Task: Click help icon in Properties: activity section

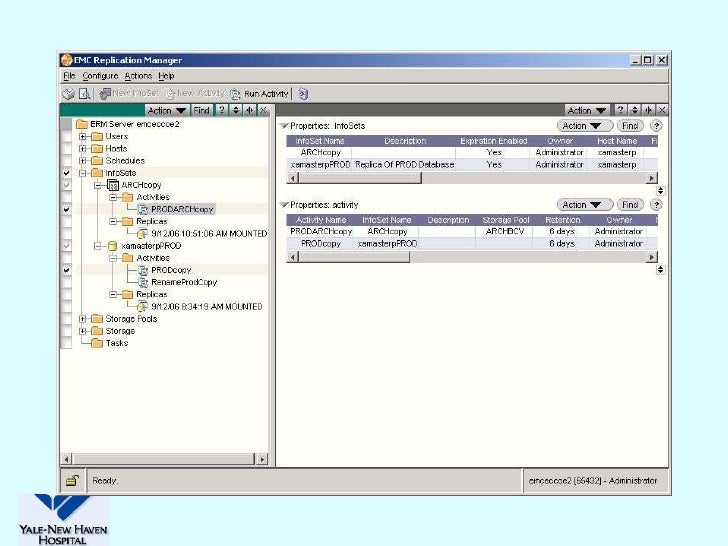Action: (x=656, y=205)
